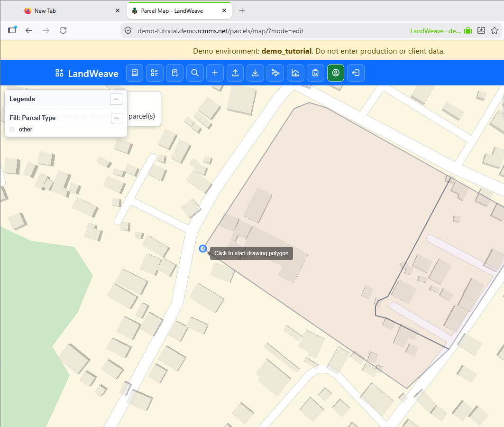Open the Firefox View button
504x427 pixels.
(12, 30)
